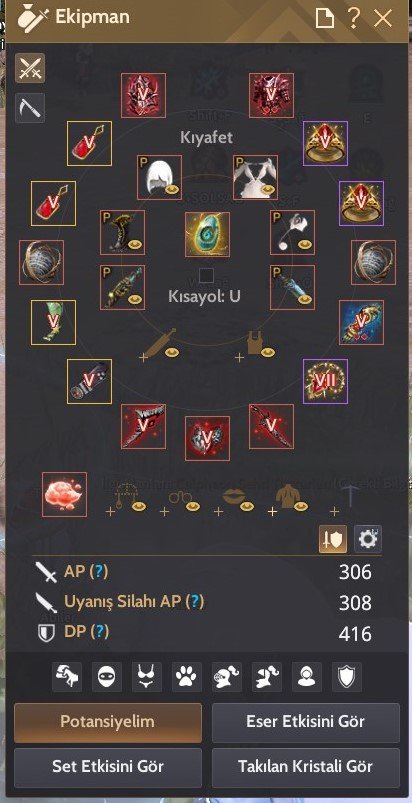Image resolution: width=412 pixels, height=803 pixels.
Task: Open the gear settings icon above stats
Action: (x=368, y=539)
